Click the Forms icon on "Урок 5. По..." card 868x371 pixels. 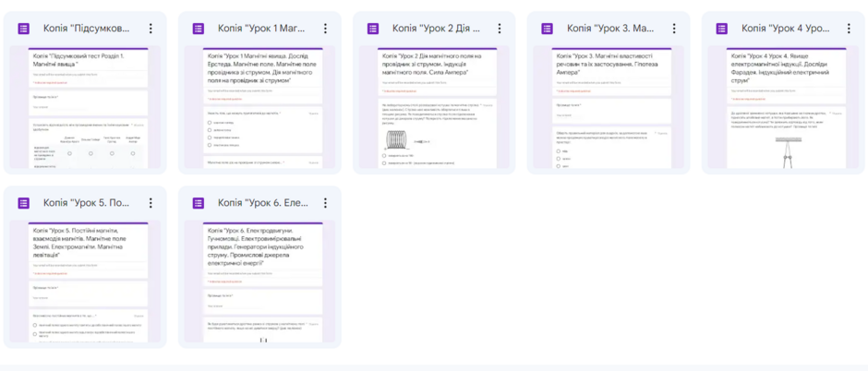click(24, 203)
